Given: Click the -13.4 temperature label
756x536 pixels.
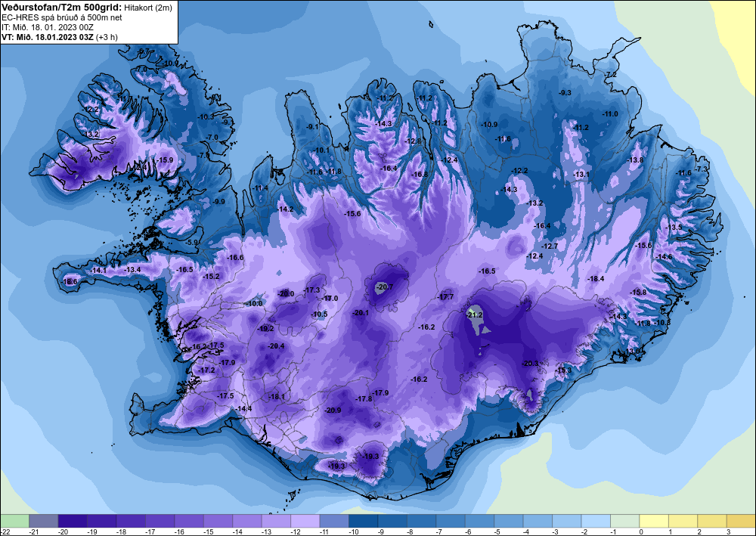Looking at the screenshot, I should coord(132,269).
